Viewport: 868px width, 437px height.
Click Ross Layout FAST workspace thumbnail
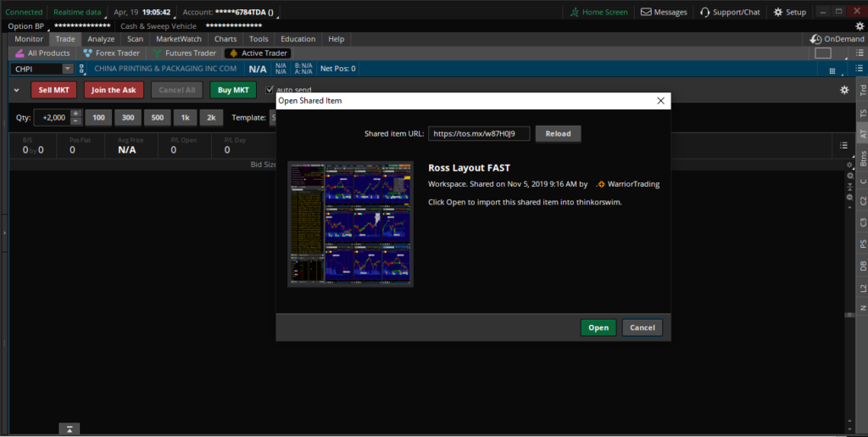350,224
